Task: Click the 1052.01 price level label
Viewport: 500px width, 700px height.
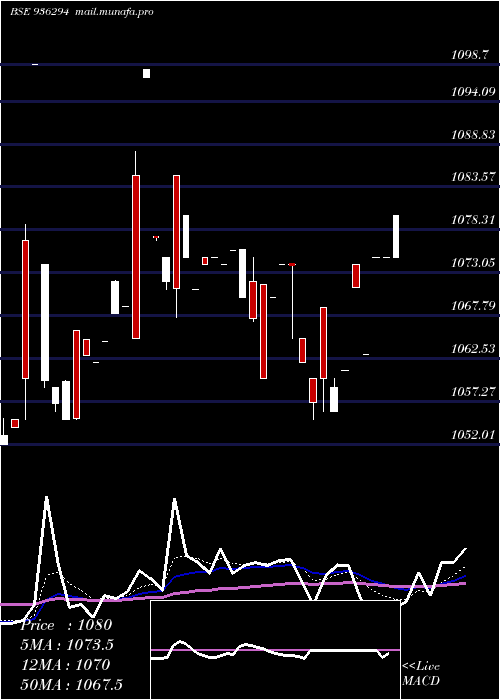Action: [473, 434]
